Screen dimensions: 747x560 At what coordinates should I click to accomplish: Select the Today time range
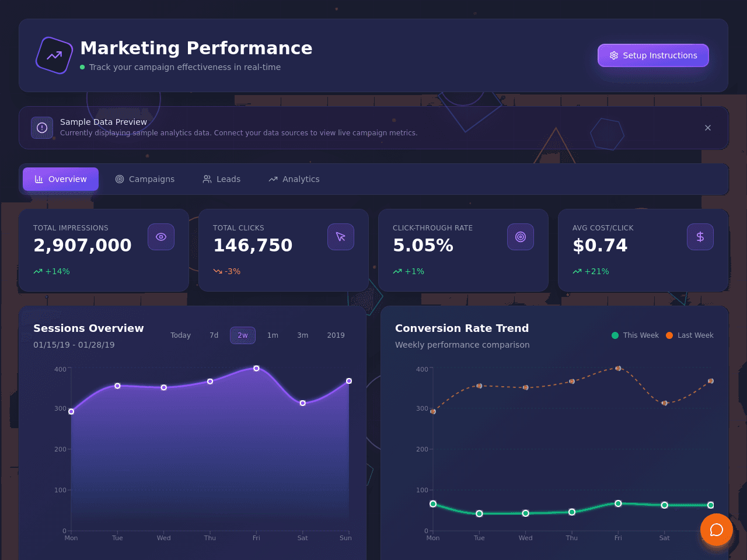pos(181,335)
